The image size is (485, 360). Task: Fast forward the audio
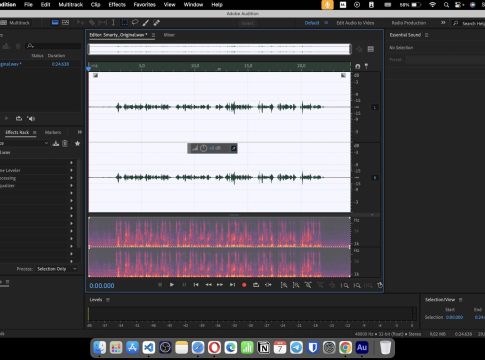click(220, 285)
